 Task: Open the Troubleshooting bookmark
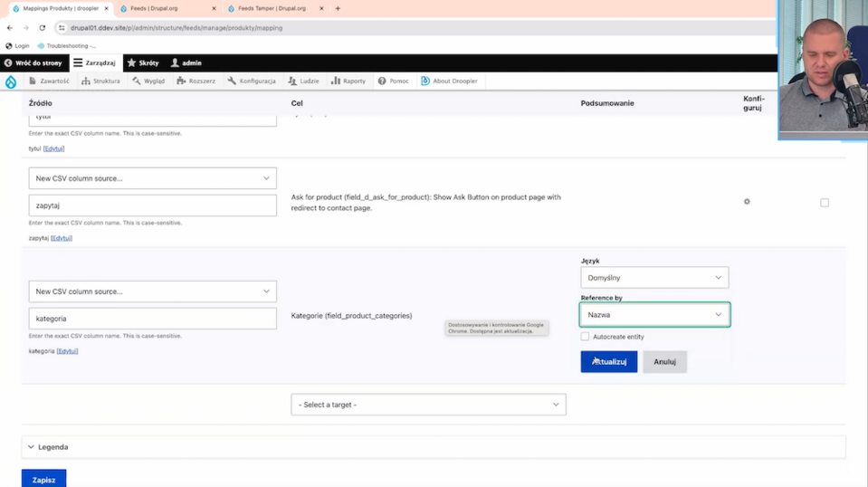coord(66,46)
